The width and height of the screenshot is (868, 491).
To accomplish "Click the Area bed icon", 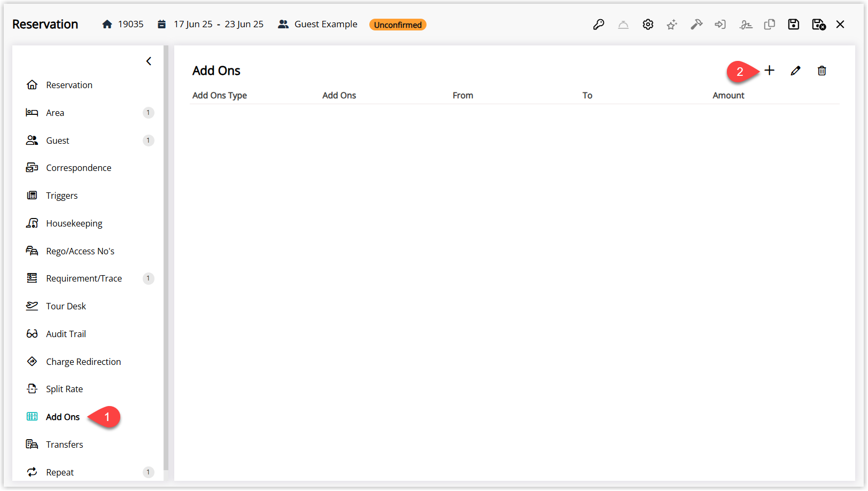I will (x=32, y=112).
